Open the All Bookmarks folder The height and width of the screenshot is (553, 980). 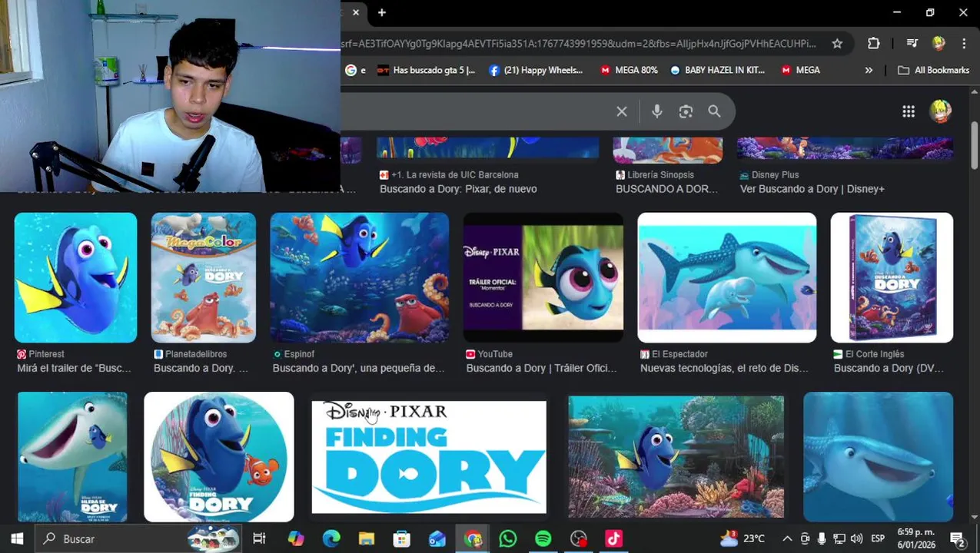tap(933, 70)
